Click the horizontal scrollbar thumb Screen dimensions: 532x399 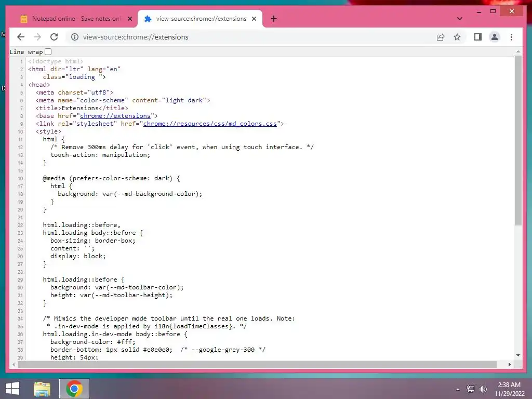point(257,364)
